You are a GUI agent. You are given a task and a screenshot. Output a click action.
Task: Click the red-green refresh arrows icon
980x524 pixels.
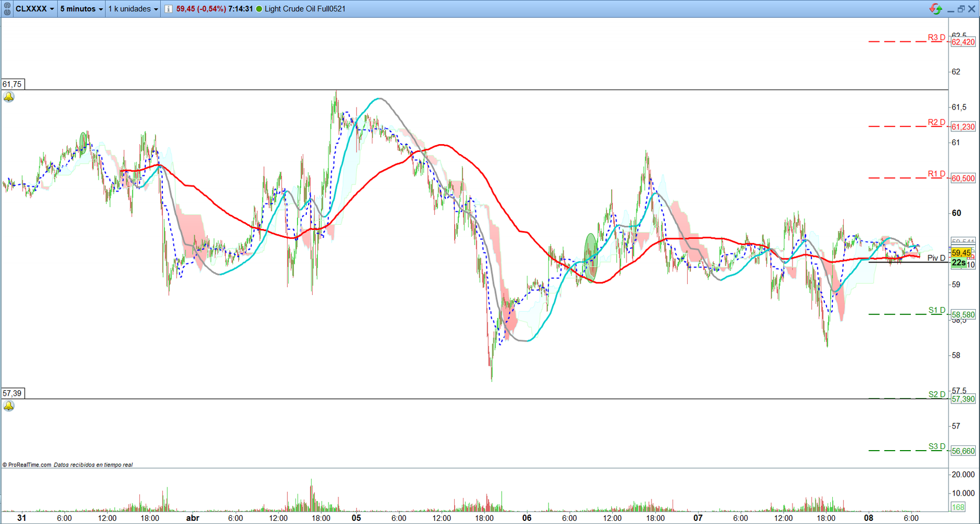coord(935,9)
